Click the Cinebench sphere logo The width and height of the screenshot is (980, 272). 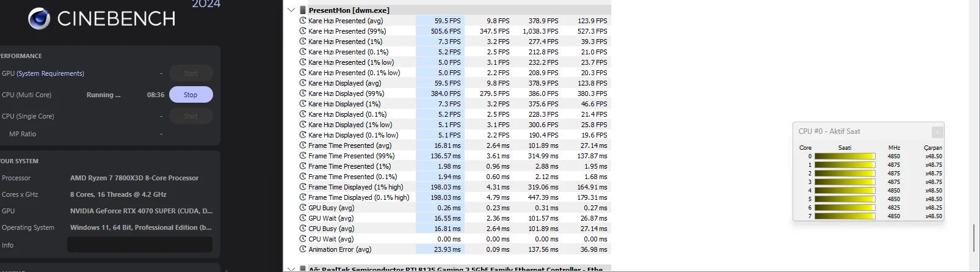pos(39,19)
